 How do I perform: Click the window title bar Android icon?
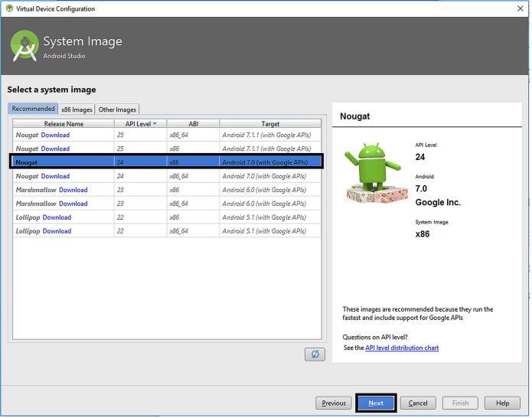[9, 8]
